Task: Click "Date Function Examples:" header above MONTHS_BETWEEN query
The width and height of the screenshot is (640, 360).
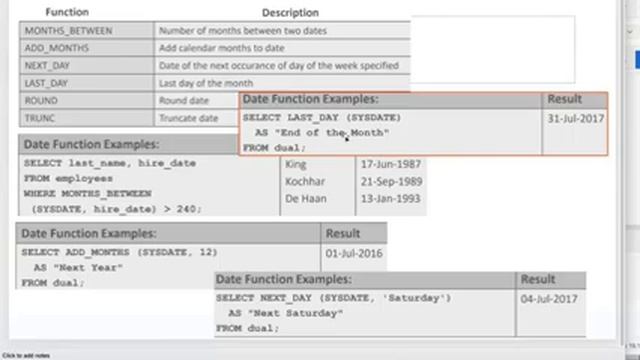Action: coord(91,144)
